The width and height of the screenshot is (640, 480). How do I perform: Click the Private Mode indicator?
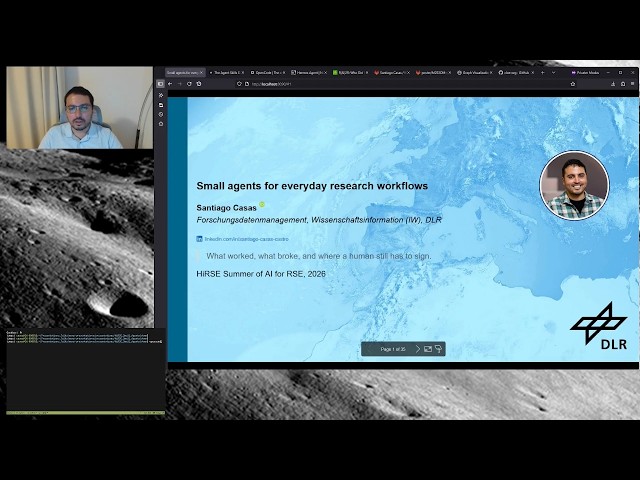pos(585,73)
